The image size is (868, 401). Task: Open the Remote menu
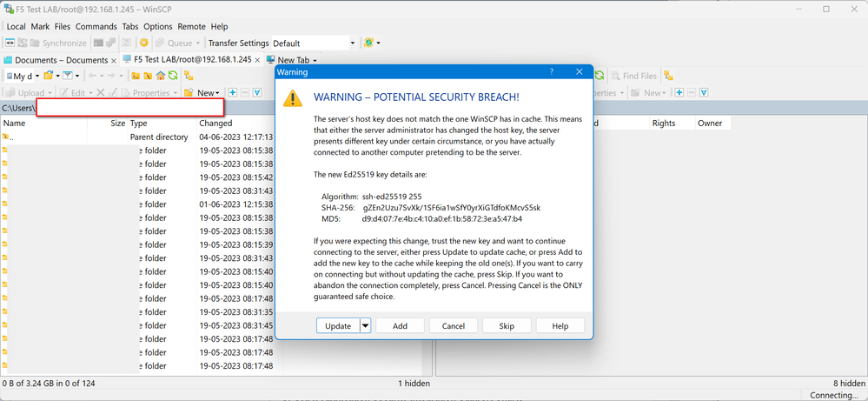point(191,26)
